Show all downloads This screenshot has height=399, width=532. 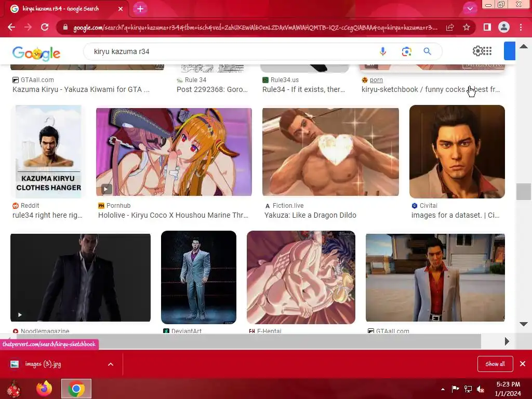[x=495, y=364]
